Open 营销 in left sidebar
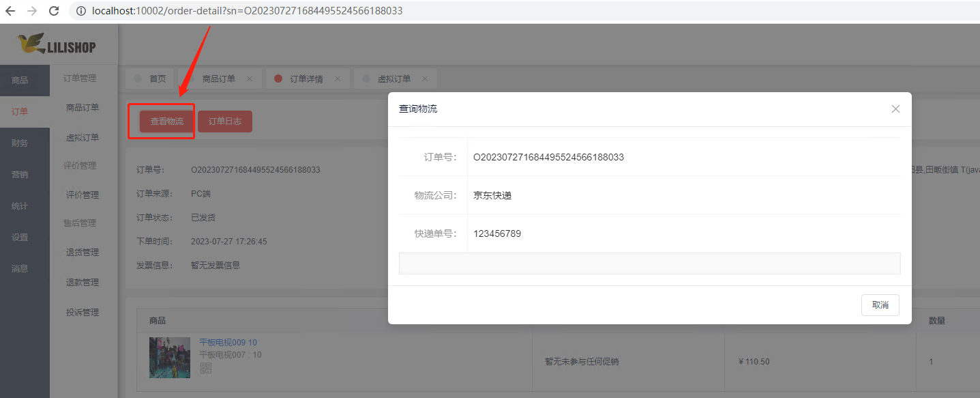This screenshot has height=398, width=980. pos(25,175)
